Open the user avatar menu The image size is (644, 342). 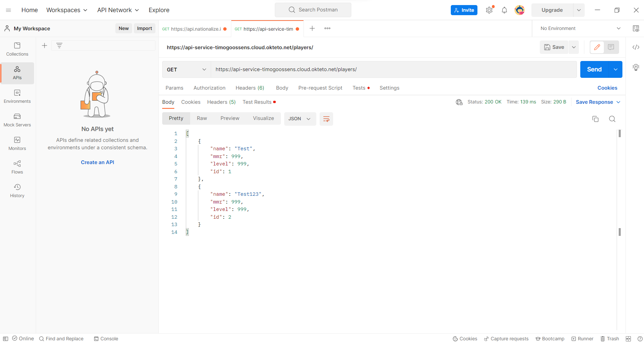click(520, 10)
